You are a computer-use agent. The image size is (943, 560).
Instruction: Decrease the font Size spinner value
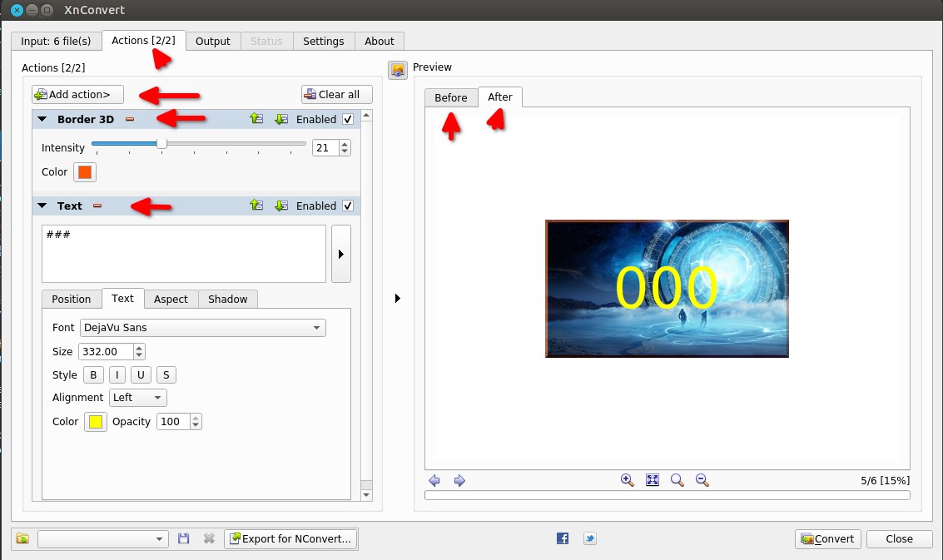(140, 355)
